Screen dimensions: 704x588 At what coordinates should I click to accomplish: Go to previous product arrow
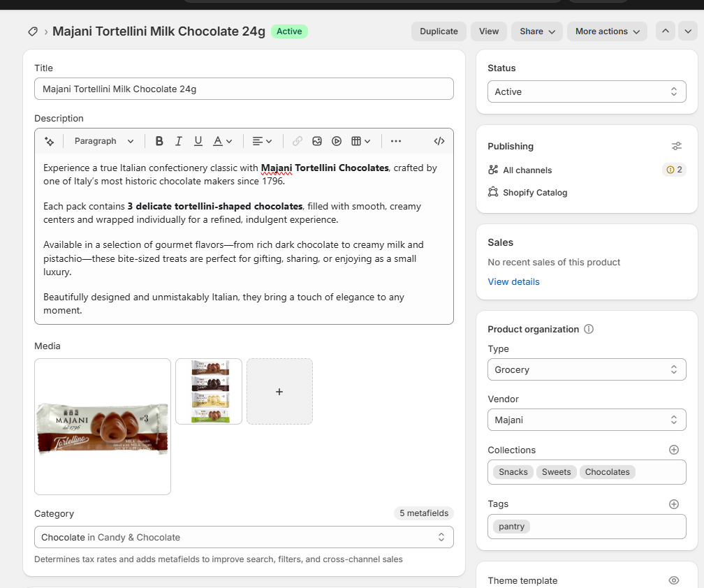point(666,31)
